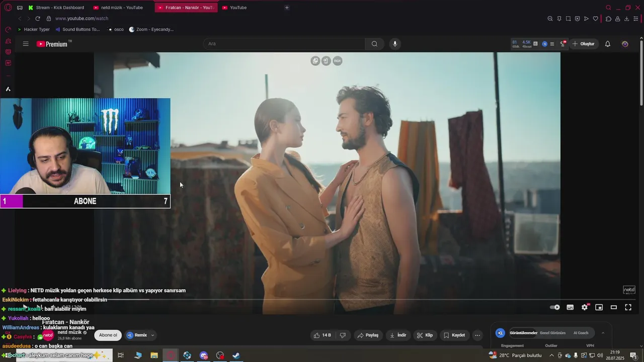Click the Remix button
The height and width of the screenshot is (362, 644).
pos(137,335)
